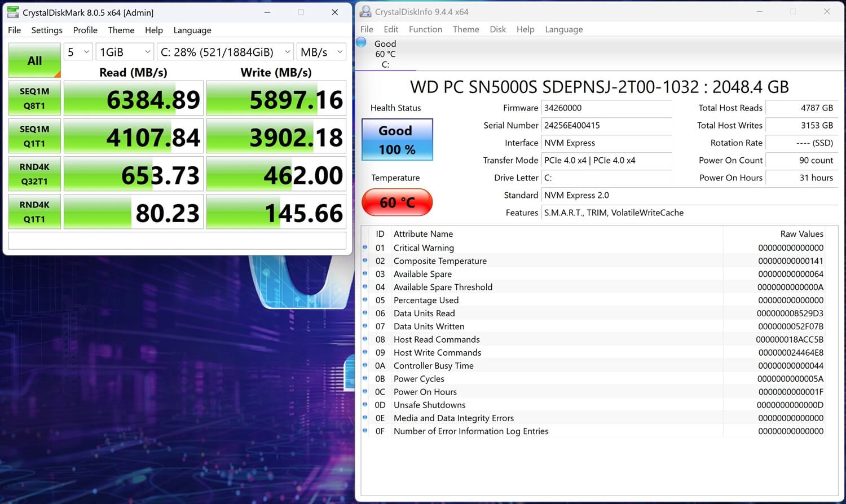Image resolution: width=846 pixels, height=504 pixels.
Task: Click the red 60 °C temperature button
Action: pos(397,202)
